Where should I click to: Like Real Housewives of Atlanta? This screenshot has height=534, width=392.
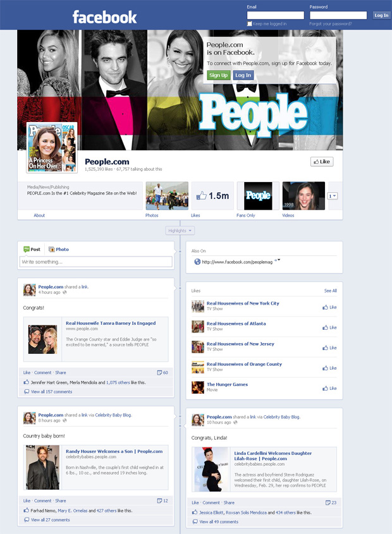[x=329, y=327]
